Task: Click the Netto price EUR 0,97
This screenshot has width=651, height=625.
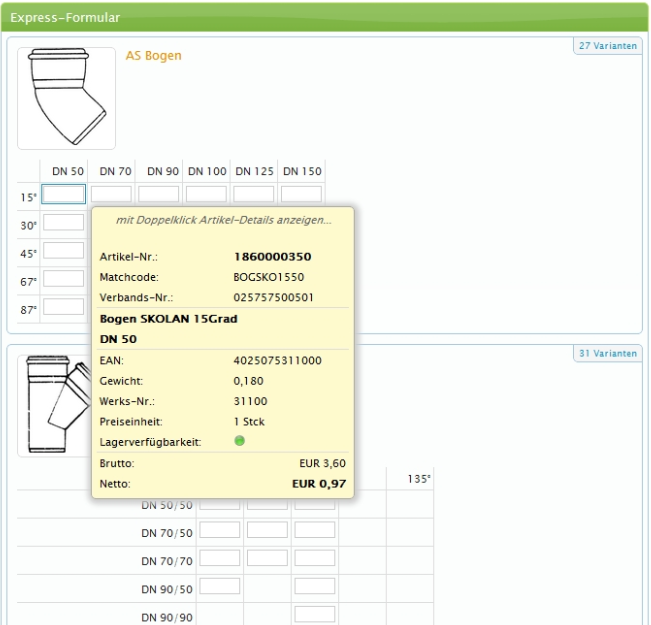Action: coord(319,484)
